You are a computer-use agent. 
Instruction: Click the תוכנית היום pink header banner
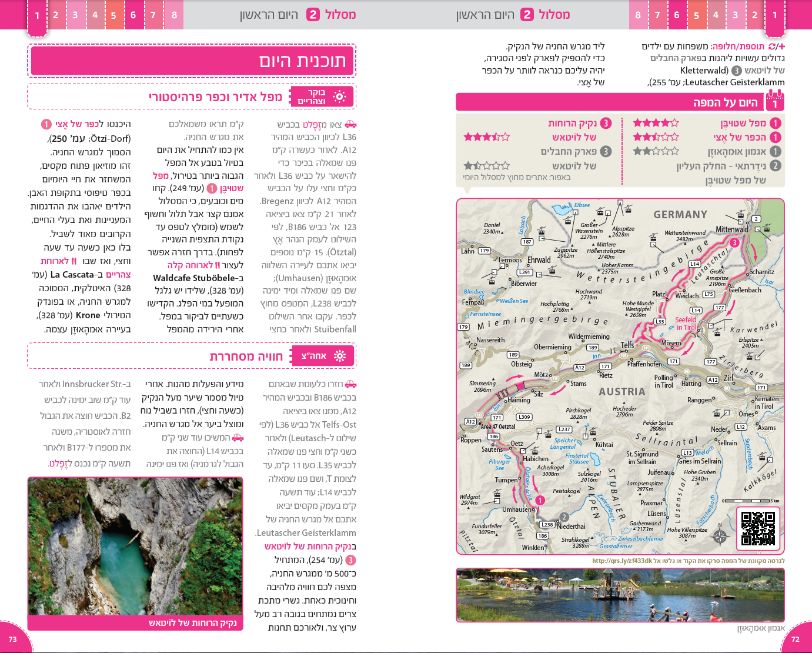coord(192,61)
